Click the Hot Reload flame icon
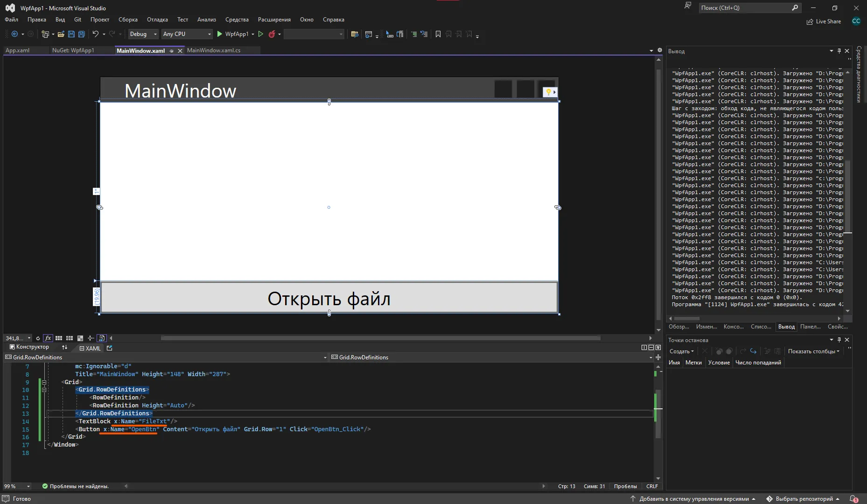 272,34
